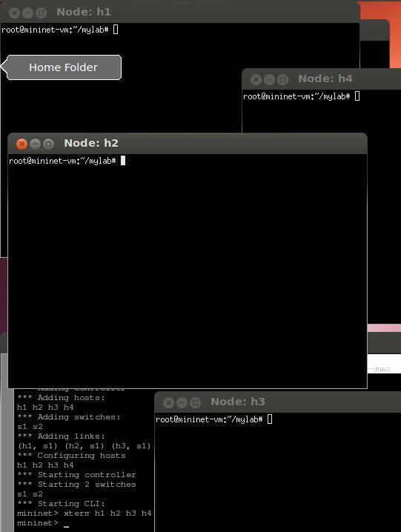This screenshot has width=401, height=532.
Task: Maximize the Node: h3 window
Action: point(195,403)
